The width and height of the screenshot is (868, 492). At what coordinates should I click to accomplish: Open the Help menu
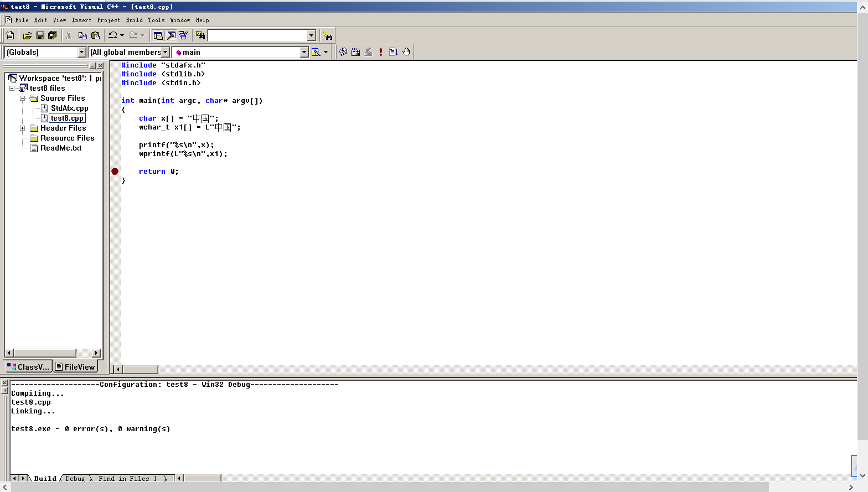(202, 20)
